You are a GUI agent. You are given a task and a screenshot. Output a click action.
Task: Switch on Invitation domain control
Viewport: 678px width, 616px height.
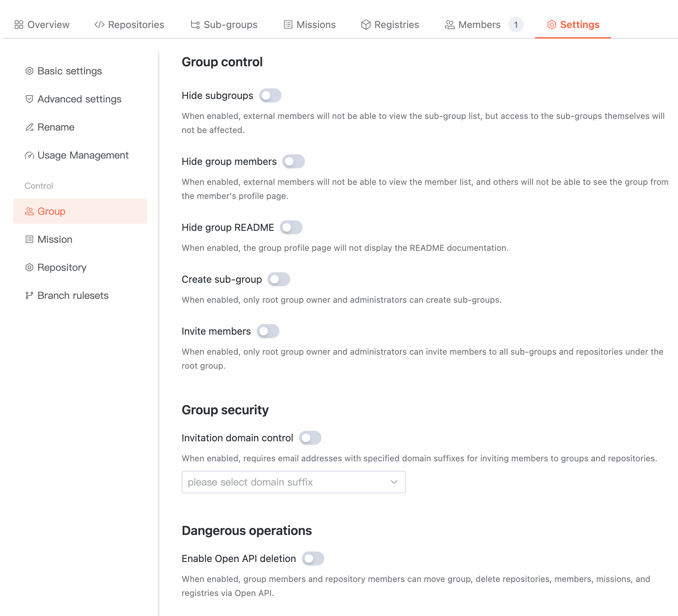point(310,438)
